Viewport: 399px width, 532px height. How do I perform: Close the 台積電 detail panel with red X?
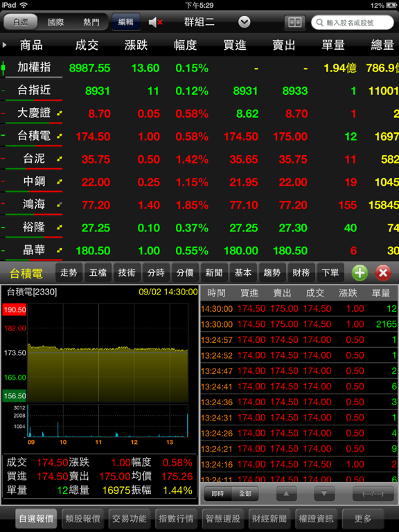pyautogui.click(x=383, y=273)
